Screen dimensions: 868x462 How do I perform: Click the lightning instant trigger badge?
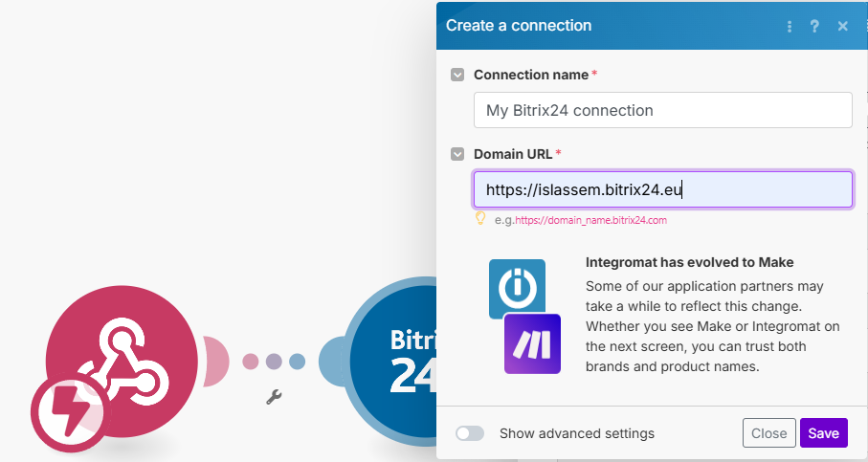click(x=71, y=413)
